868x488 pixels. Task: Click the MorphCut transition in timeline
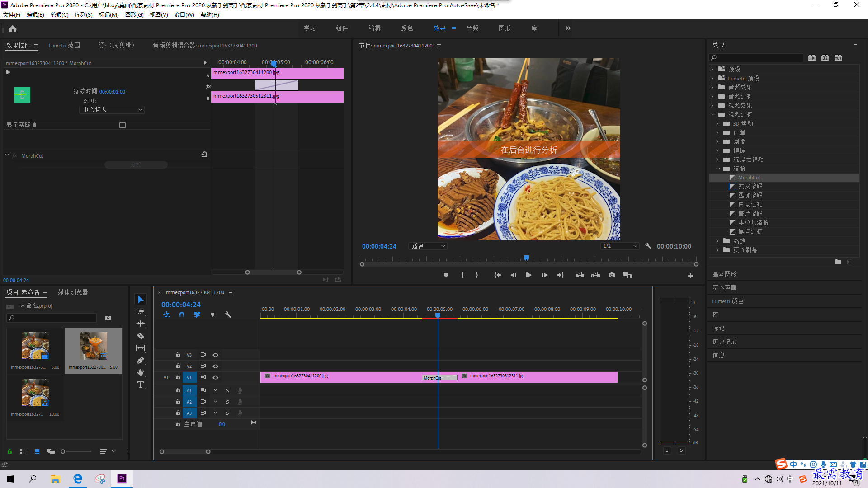pos(439,378)
